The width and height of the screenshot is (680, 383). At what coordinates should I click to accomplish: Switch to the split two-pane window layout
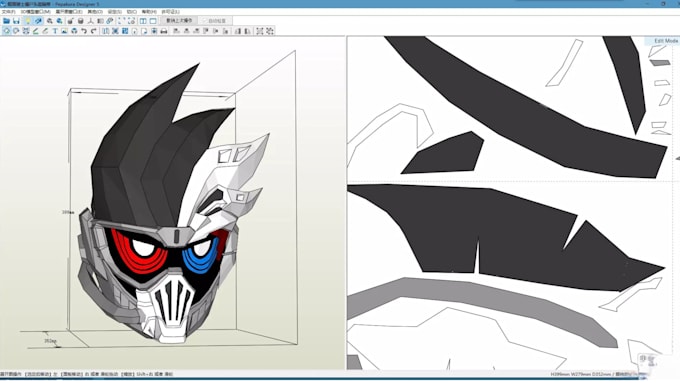click(x=143, y=21)
